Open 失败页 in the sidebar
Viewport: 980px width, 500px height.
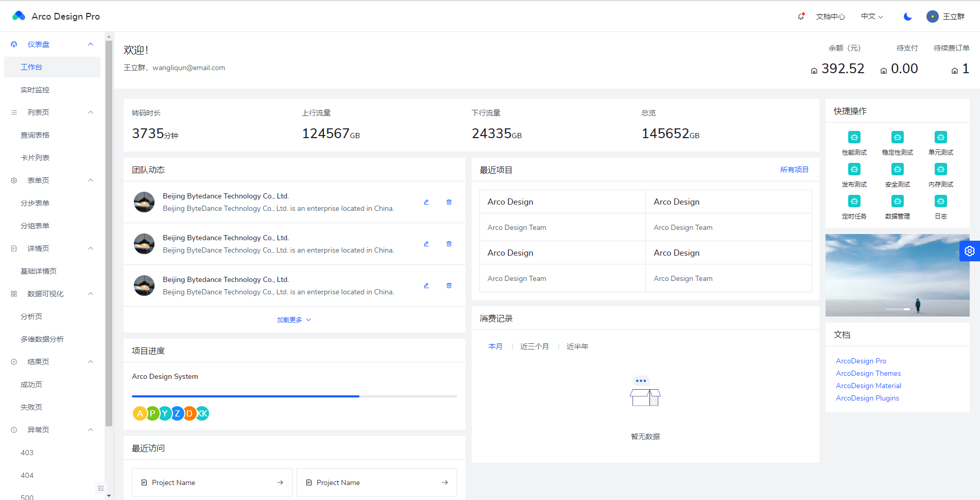[52, 407]
